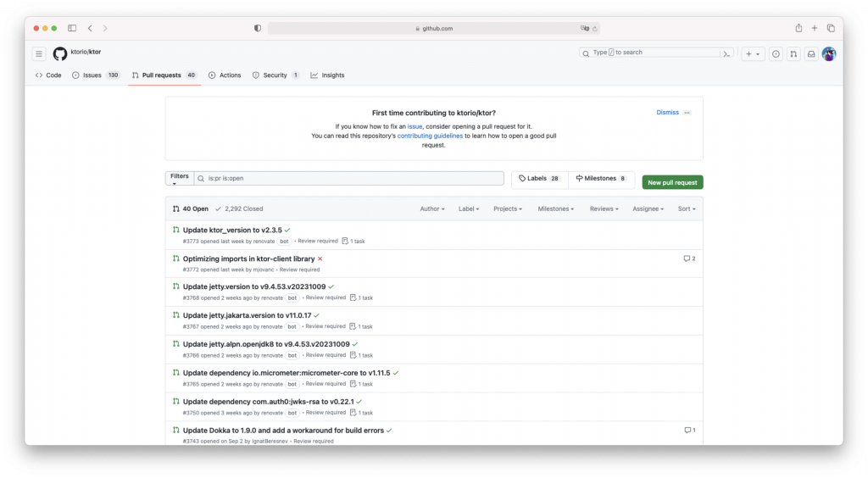Open the ktor repository name link
The width and height of the screenshot is (868, 478).
[95, 52]
